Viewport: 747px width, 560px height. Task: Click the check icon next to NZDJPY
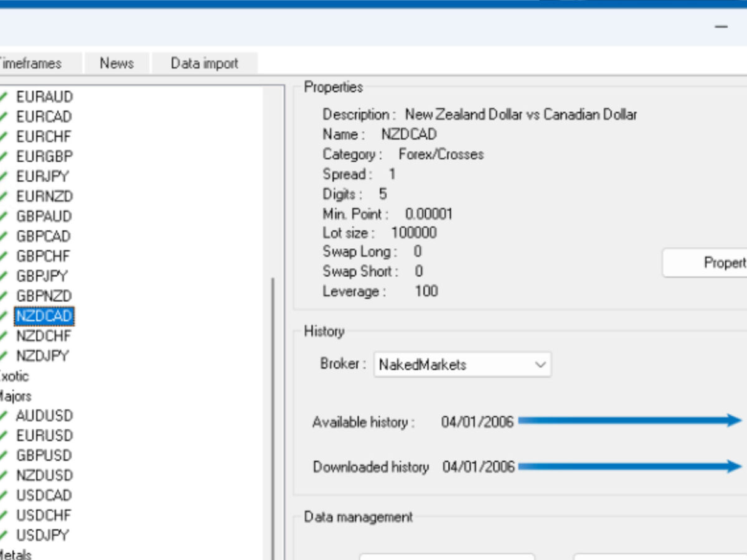(x=5, y=356)
